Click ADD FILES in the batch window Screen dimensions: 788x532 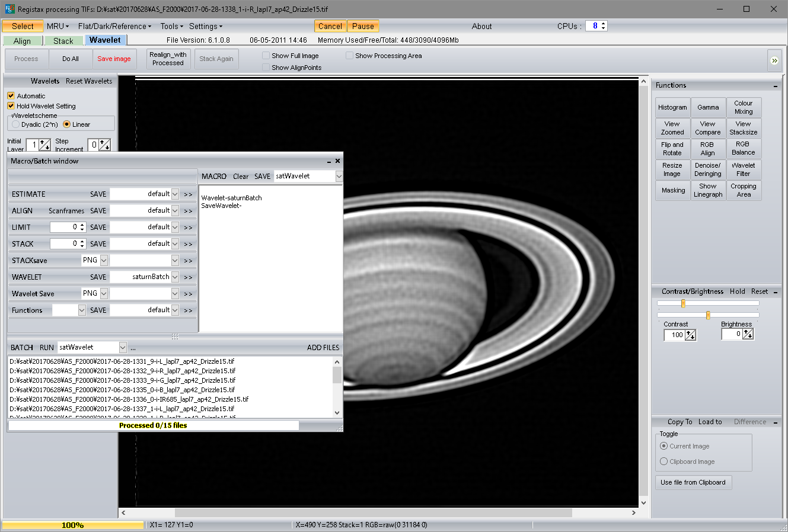pos(323,347)
